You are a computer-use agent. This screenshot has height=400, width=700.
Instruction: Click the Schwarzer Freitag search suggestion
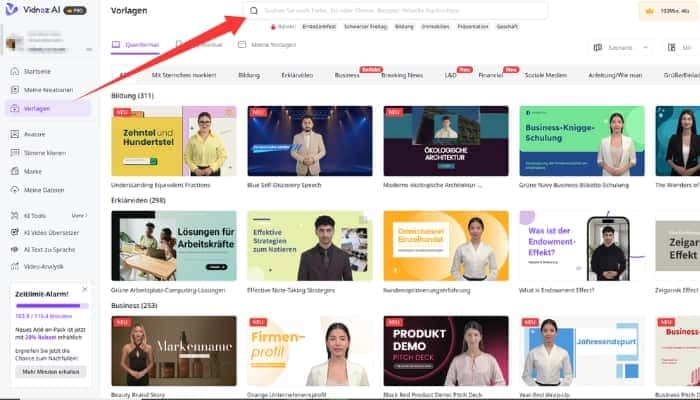pyautogui.click(x=364, y=27)
